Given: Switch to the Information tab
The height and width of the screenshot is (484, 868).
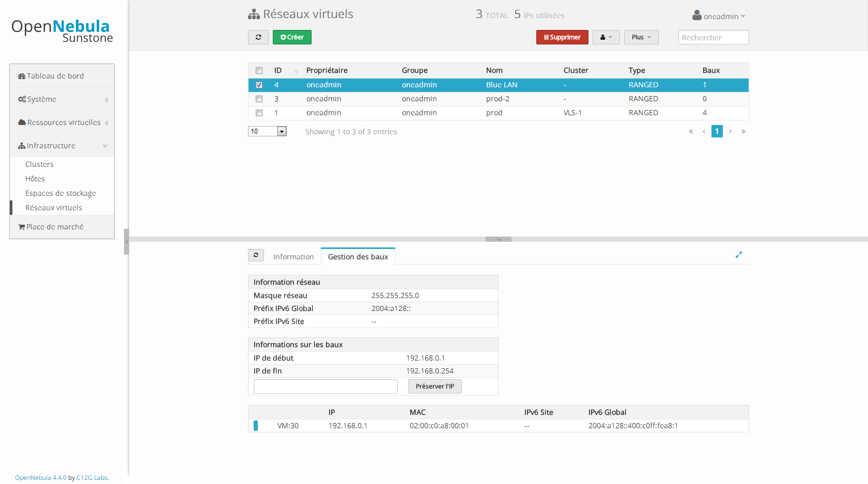Looking at the screenshot, I should click(293, 257).
